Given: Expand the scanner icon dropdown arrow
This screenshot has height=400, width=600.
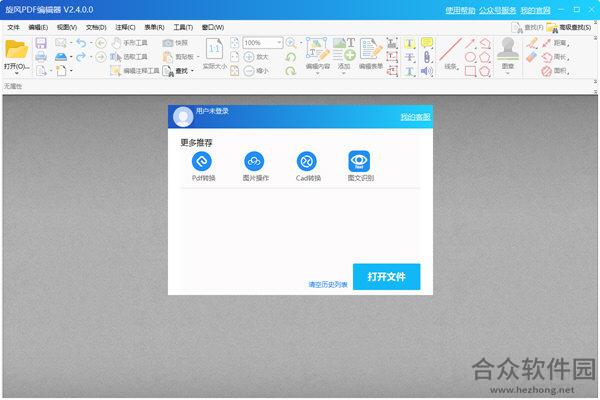Looking at the screenshot, I should [x=71, y=57].
